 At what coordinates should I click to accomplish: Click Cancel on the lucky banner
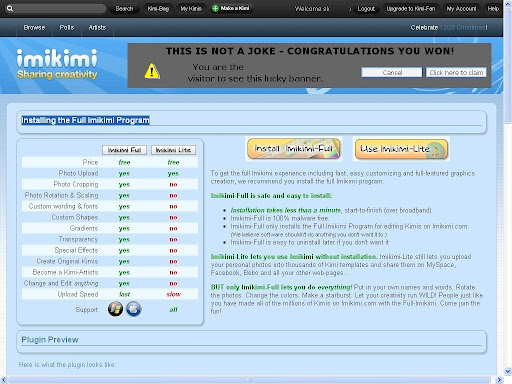[392, 72]
